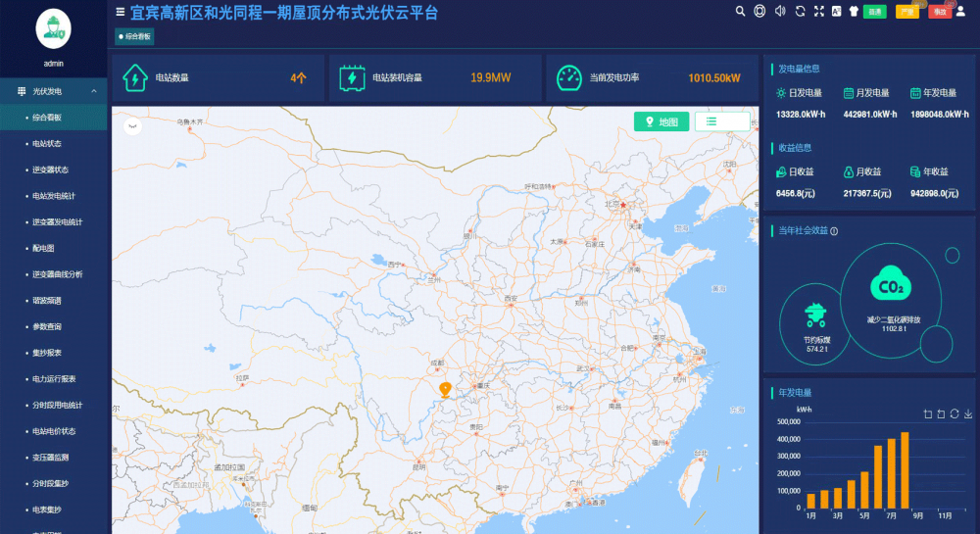Activate 地图 map view toggle
This screenshot has width=980, height=534.
661,121
